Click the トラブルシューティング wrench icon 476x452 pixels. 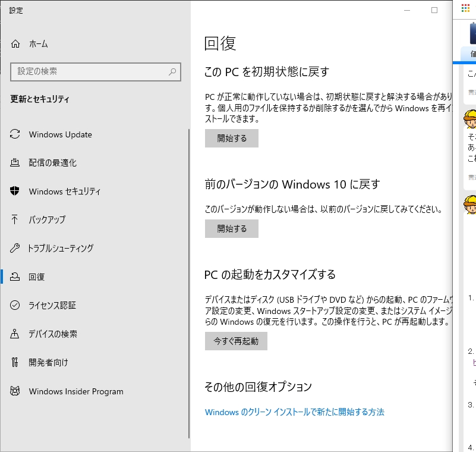pyautogui.click(x=15, y=248)
